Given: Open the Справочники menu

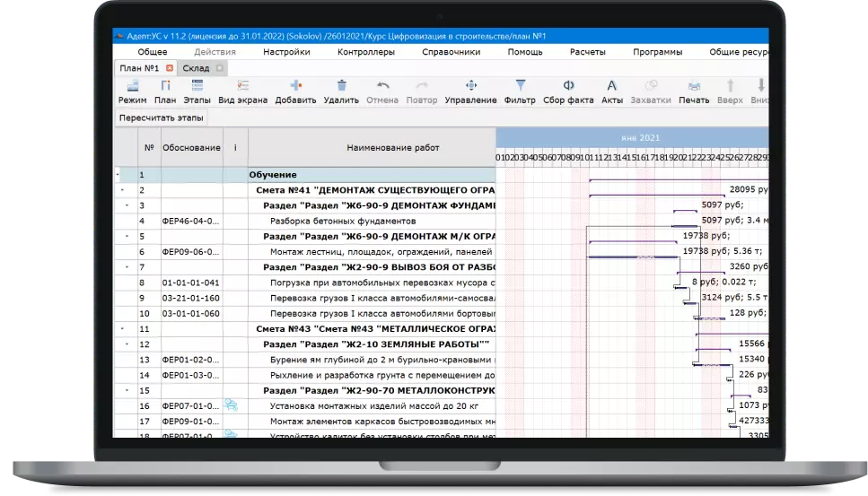Looking at the screenshot, I should click(452, 52).
